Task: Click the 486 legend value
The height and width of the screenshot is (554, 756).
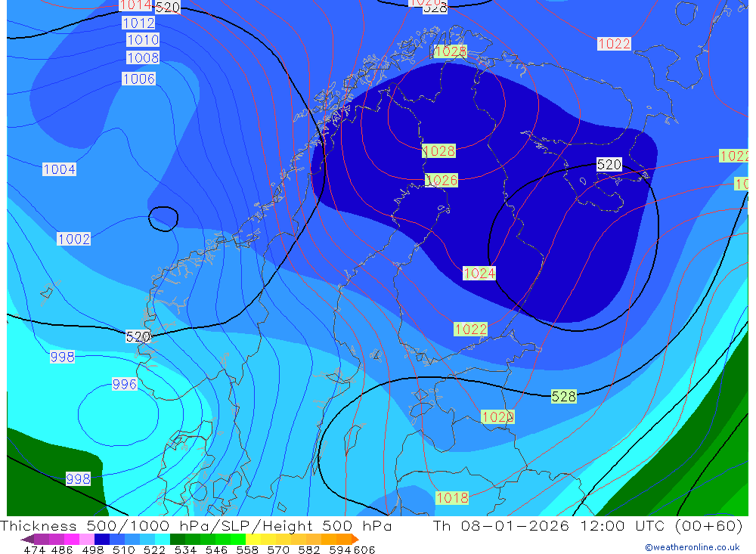Action: [61, 549]
